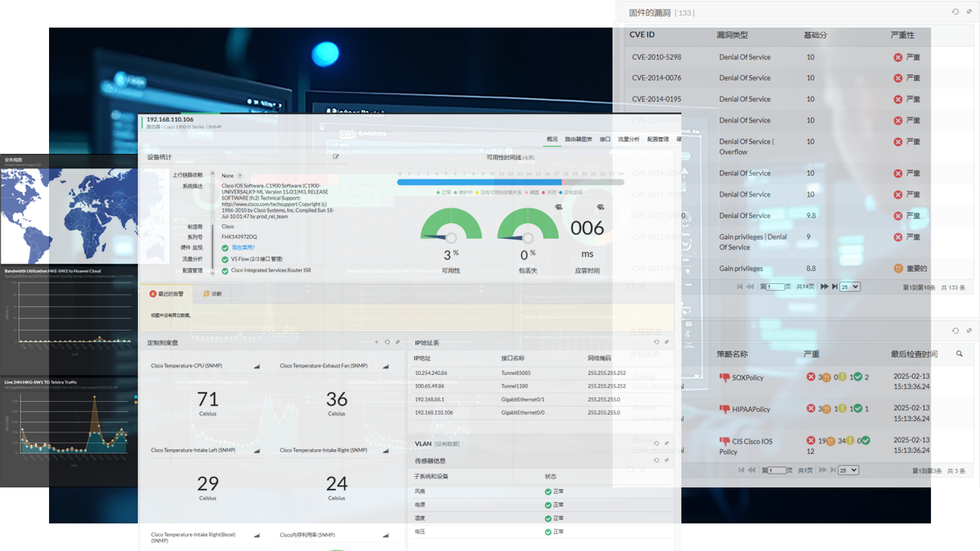Jump to last page of CVE list
The image size is (980, 551).
click(835, 286)
